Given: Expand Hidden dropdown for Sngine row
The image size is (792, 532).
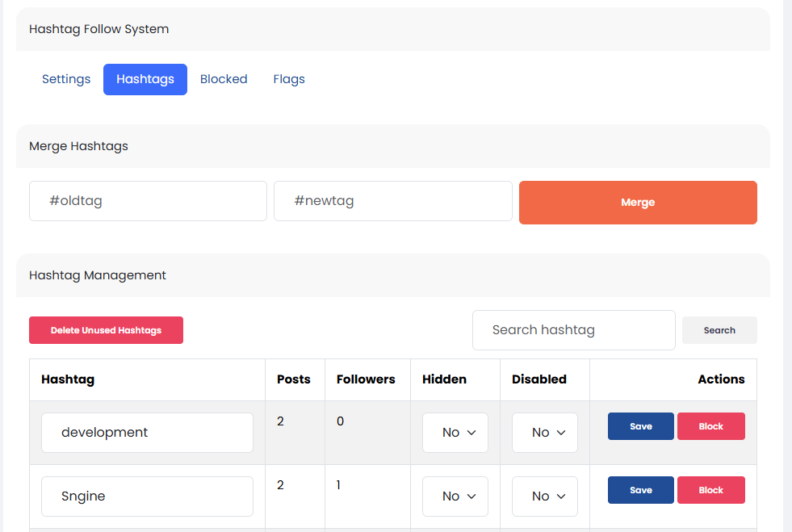Looking at the screenshot, I should [x=455, y=496].
